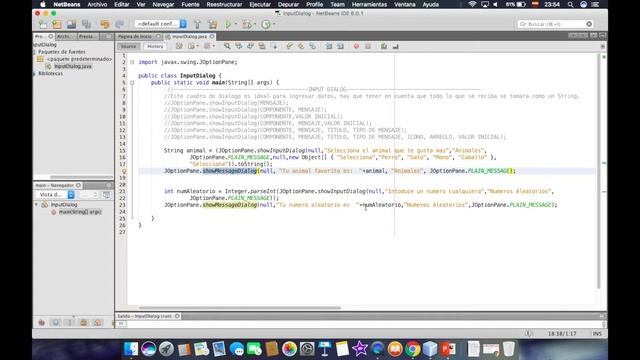The width and height of the screenshot is (640, 360).
Task: Collapse the InputDialog node in Navigator
Action: point(36,205)
